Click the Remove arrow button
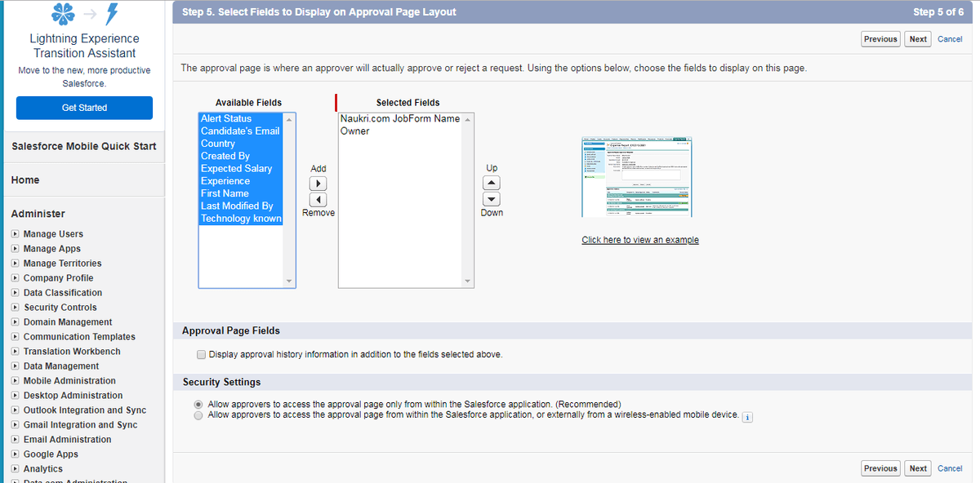Screen dimensions: 980x483 (318, 200)
